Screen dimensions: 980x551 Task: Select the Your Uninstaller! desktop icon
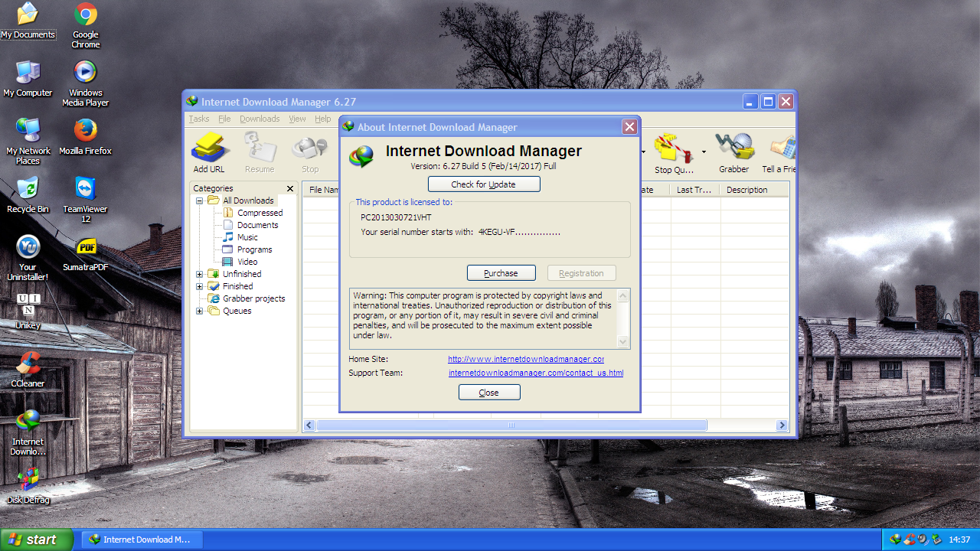28,258
